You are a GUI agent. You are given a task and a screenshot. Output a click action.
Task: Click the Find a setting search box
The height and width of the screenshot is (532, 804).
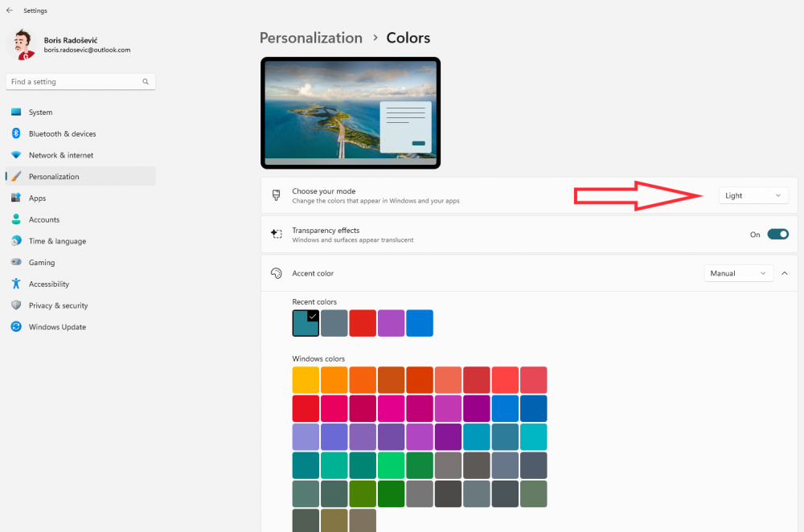[80, 81]
